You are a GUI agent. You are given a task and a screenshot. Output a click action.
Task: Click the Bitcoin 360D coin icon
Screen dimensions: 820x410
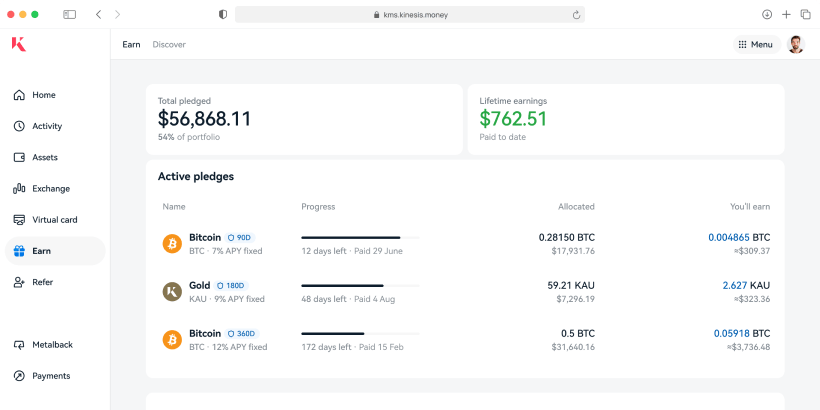coord(172,340)
